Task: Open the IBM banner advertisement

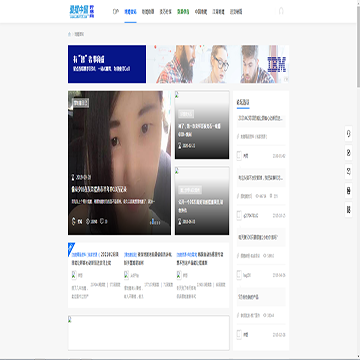Action: pyautogui.click(x=178, y=64)
